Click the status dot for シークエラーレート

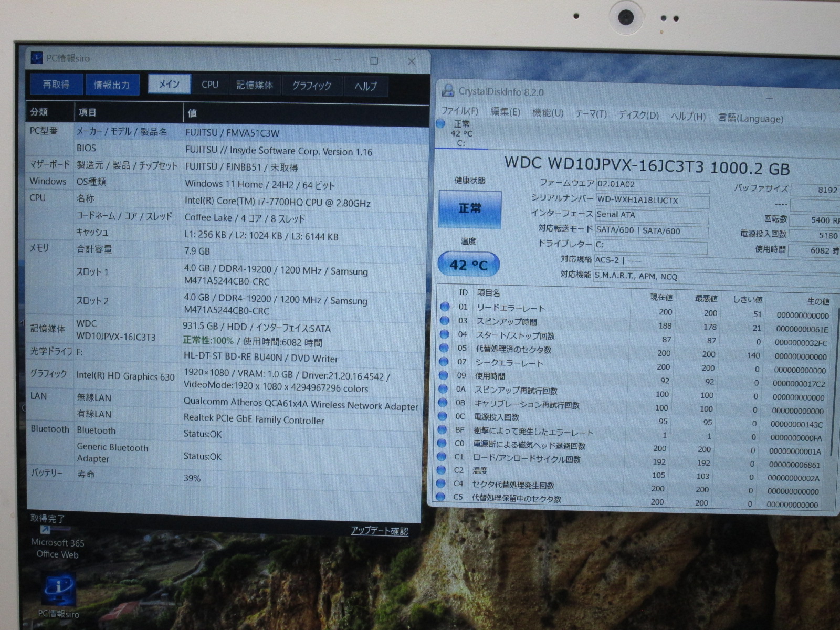pyautogui.click(x=444, y=361)
